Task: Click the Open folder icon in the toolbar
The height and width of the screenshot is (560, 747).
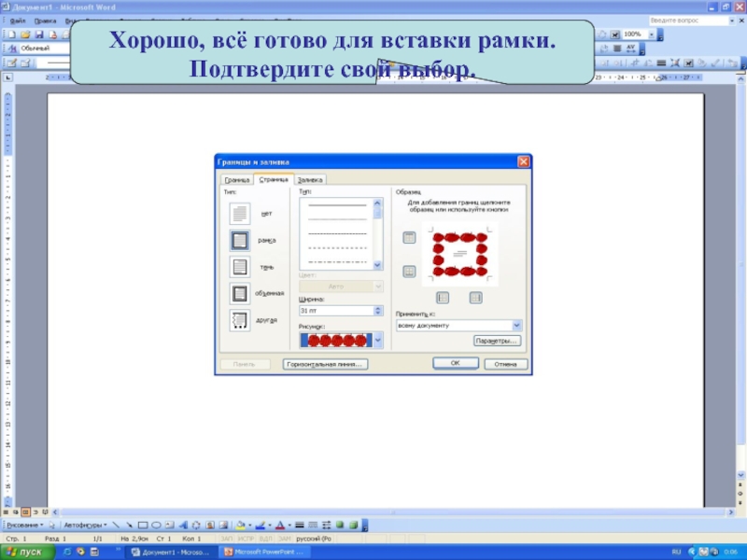Action: pos(25,35)
